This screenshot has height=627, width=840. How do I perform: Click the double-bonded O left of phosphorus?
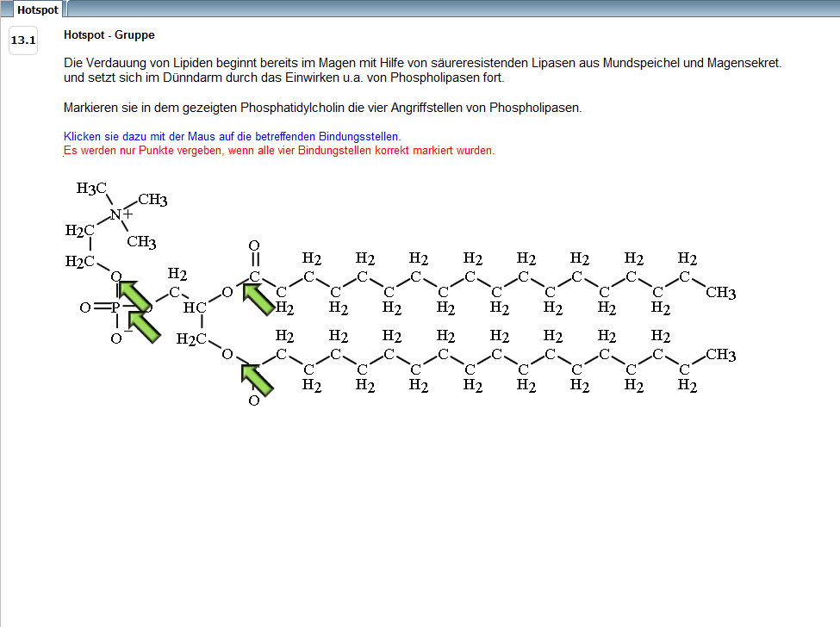click(85, 307)
